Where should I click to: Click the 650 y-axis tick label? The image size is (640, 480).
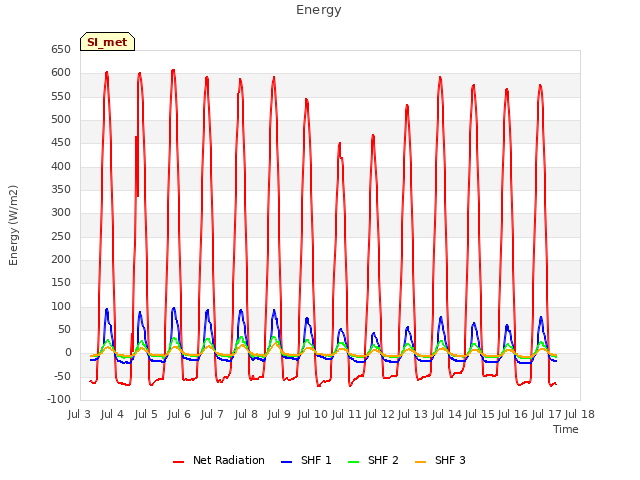[61, 49]
